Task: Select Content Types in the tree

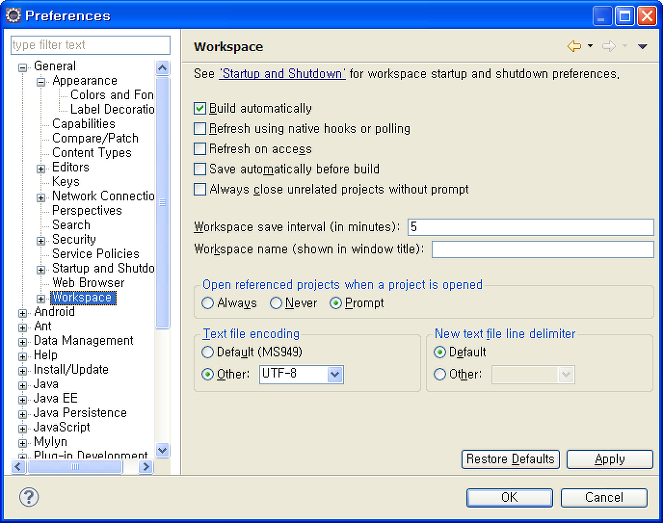Action: [x=92, y=153]
